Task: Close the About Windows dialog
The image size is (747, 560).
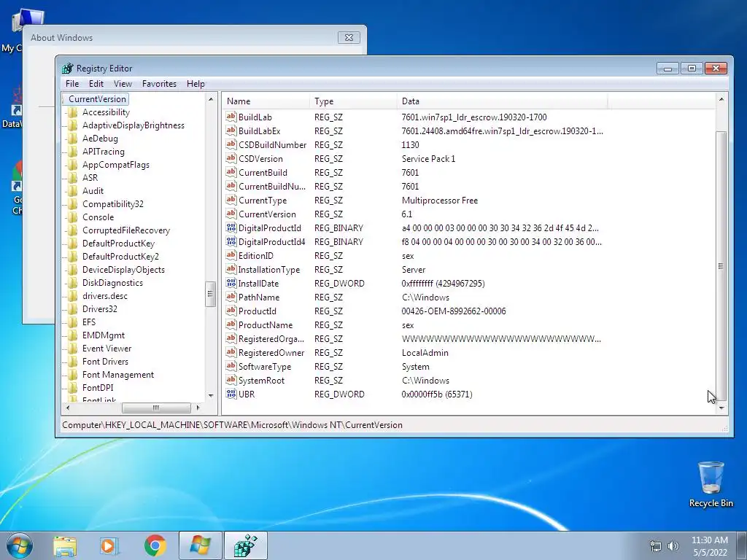Action: pyautogui.click(x=349, y=38)
